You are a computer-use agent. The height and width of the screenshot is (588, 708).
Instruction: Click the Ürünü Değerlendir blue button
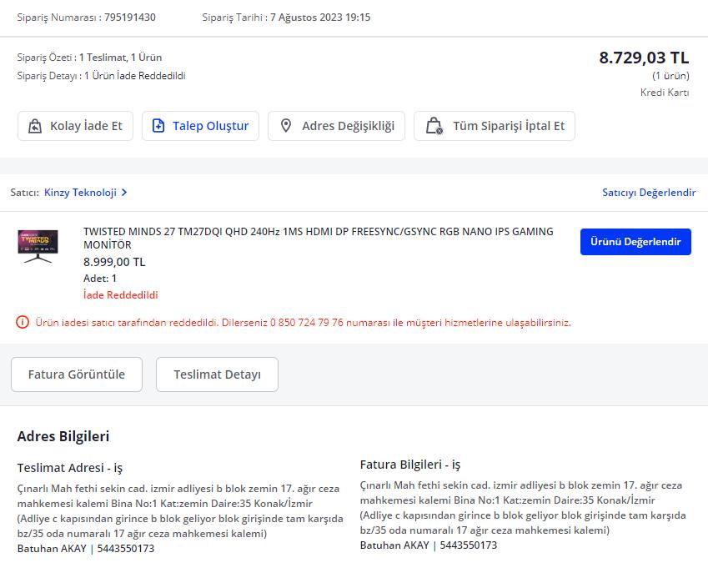click(635, 241)
